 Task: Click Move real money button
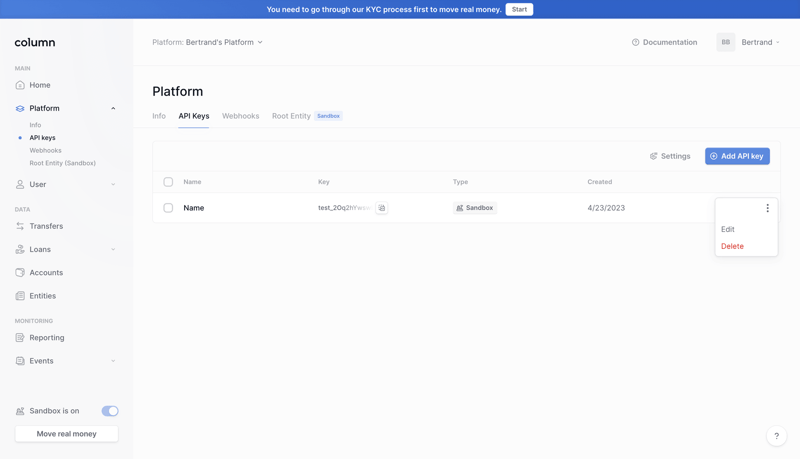[66, 434]
